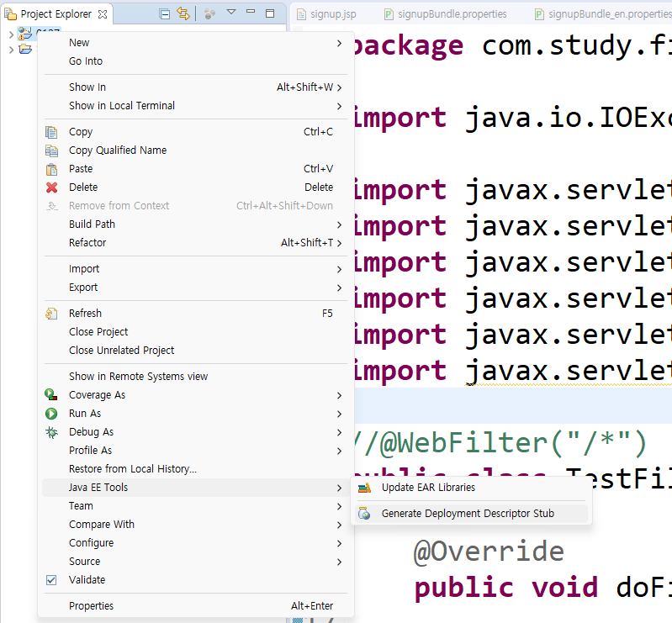Maximize the Project Explorer panel

(x=270, y=13)
